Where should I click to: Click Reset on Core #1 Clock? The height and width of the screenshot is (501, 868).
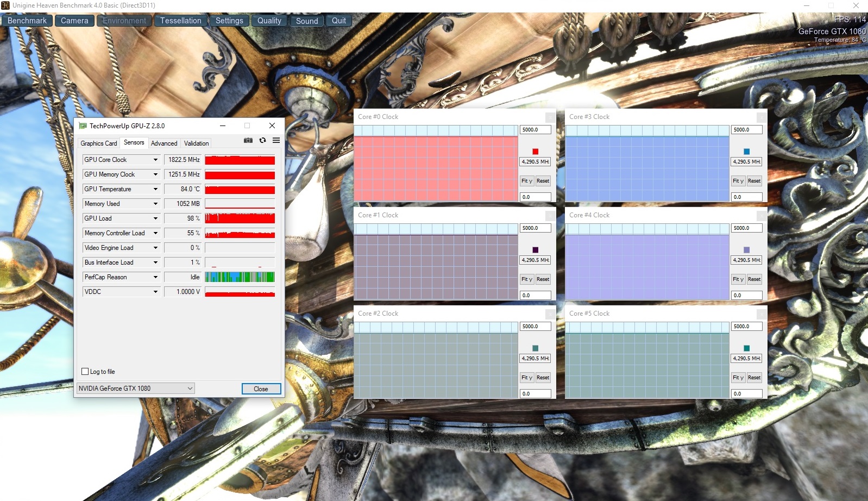(x=543, y=279)
